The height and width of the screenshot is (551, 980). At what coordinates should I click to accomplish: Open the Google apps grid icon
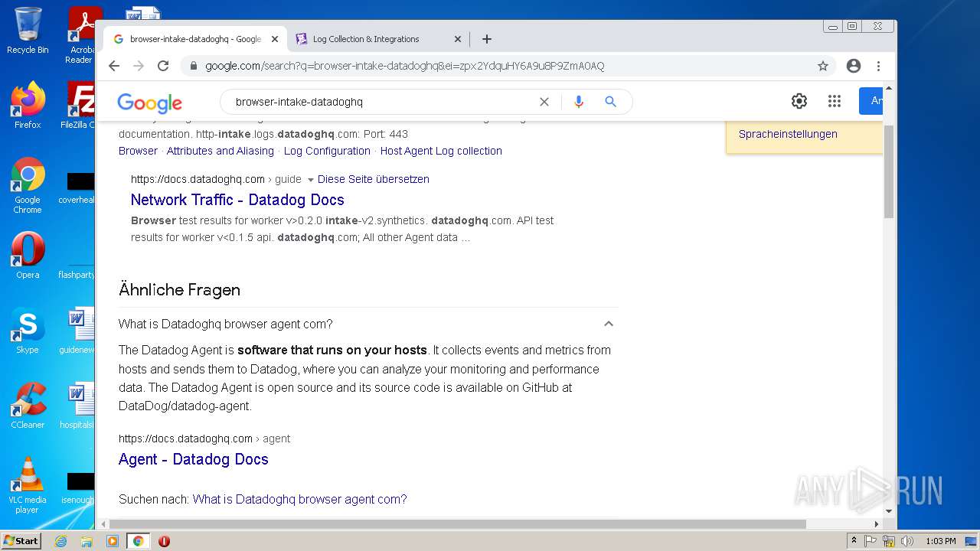(x=835, y=101)
